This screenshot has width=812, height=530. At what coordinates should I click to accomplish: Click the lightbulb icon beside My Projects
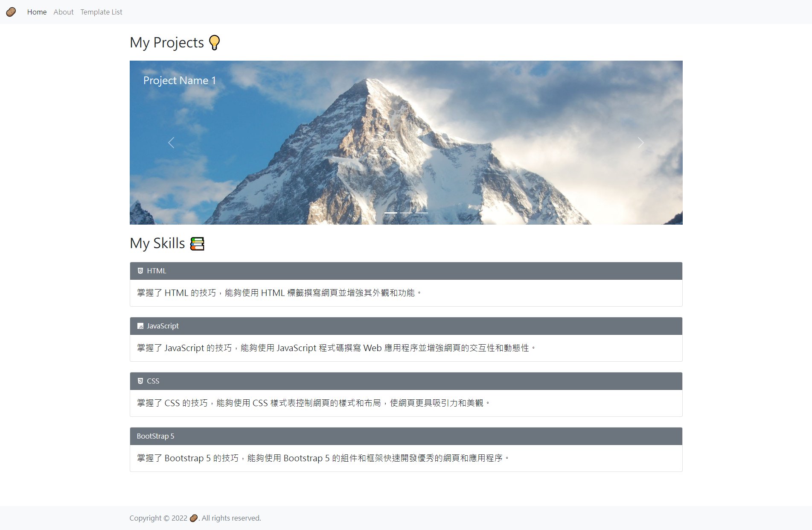point(214,43)
